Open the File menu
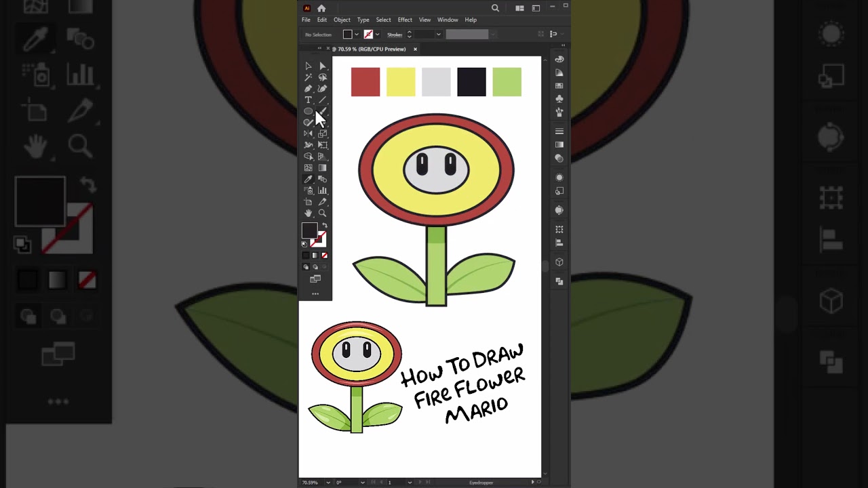This screenshot has width=868, height=488. click(x=306, y=20)
